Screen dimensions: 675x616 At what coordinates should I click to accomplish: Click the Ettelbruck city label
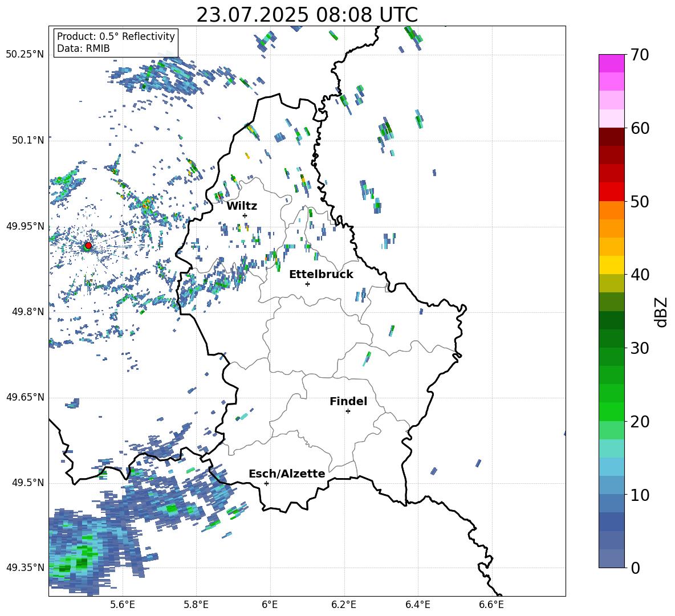(x=321, y=275)
